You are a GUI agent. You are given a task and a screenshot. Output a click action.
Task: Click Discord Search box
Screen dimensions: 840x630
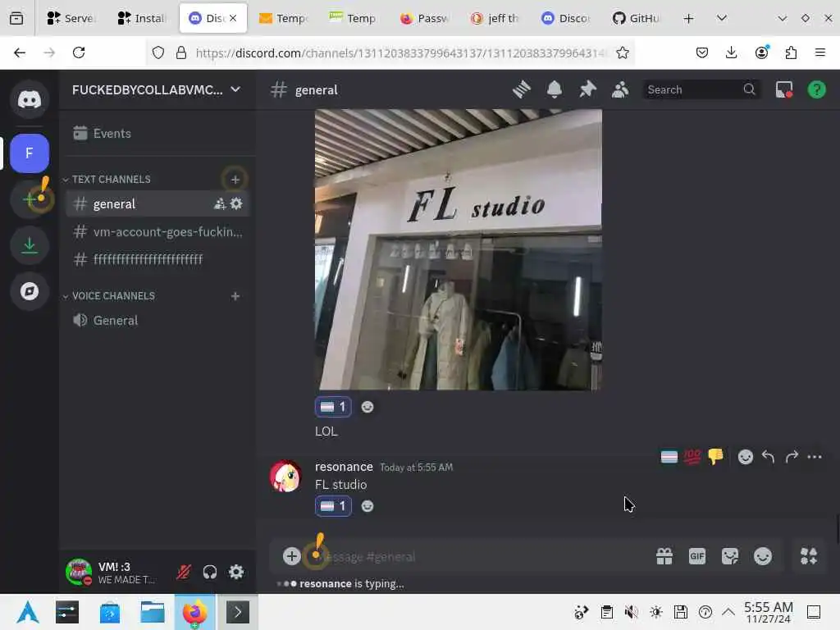(701, 89)
